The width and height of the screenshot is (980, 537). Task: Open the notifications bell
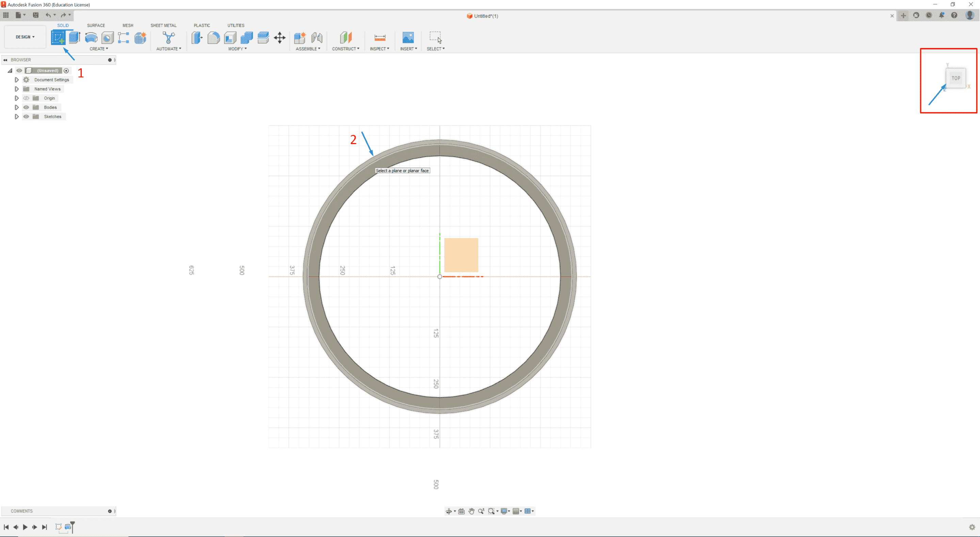[942, 15]
